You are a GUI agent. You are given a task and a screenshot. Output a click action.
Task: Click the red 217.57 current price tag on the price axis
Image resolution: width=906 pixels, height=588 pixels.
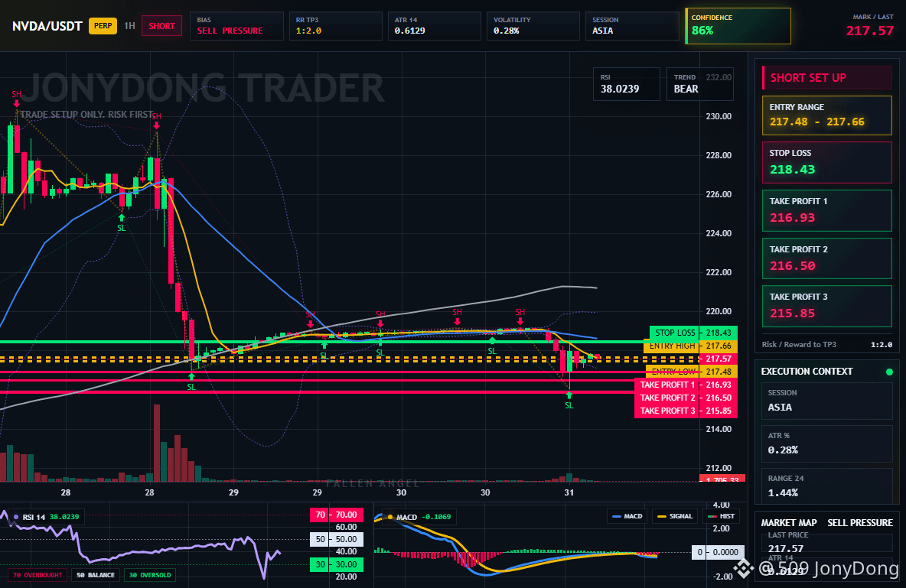pos(719,359)
